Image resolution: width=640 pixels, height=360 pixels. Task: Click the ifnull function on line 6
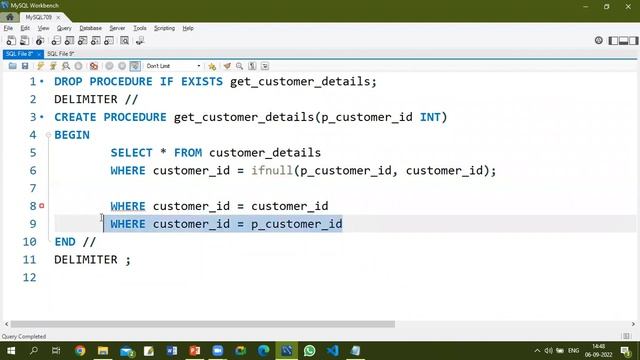(271, 171)
